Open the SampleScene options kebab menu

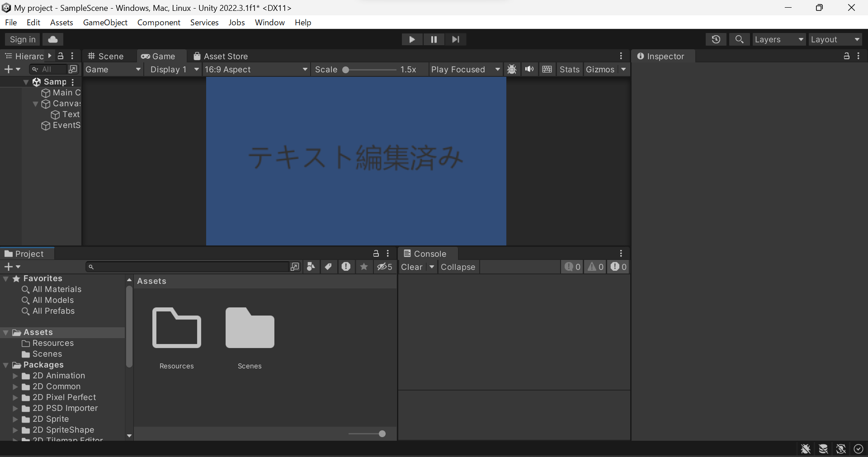point(72,82)
